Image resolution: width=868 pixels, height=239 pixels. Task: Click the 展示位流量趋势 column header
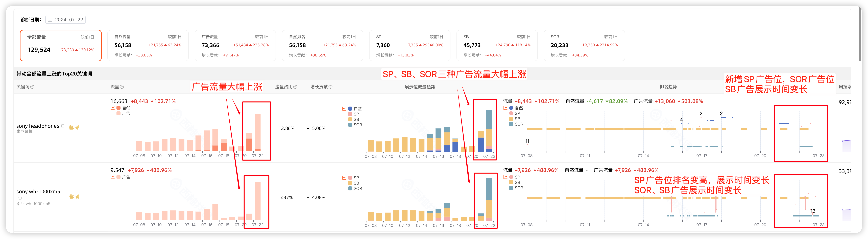[420, 87]
